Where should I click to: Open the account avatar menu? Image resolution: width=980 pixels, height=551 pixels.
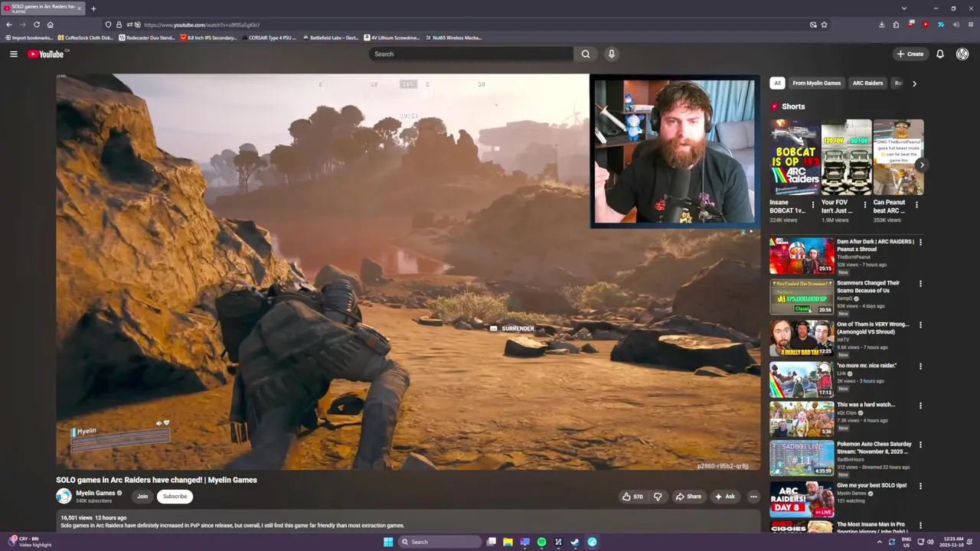click(x=962, y=54)
